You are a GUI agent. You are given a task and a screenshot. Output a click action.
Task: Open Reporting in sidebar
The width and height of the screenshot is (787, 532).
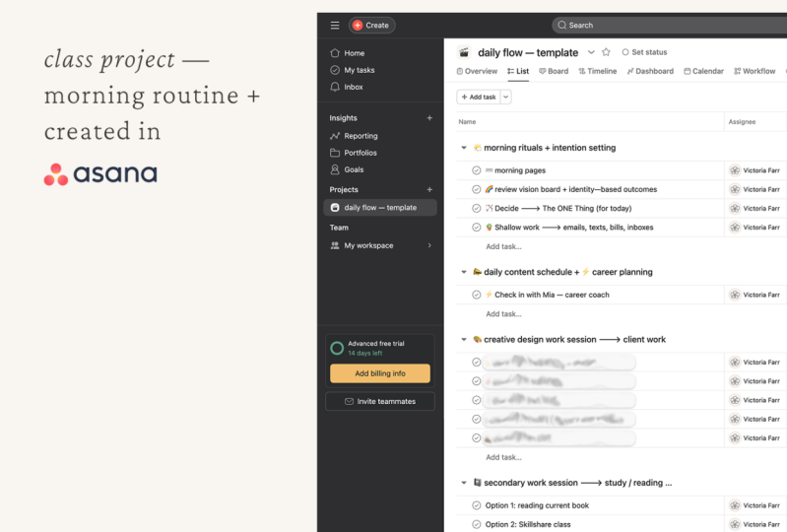[354, 136]
